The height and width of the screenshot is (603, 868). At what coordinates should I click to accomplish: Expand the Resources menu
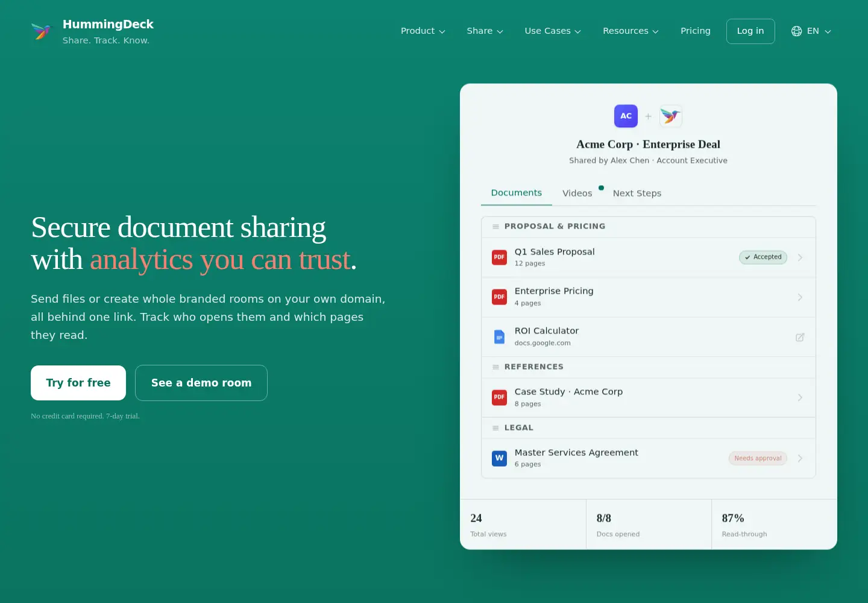[631, 31]
